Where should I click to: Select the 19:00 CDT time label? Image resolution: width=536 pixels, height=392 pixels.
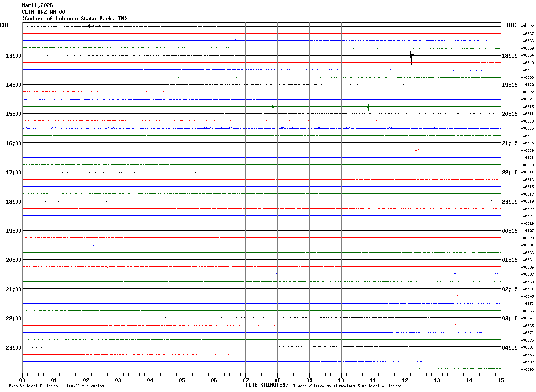(13, 231)
